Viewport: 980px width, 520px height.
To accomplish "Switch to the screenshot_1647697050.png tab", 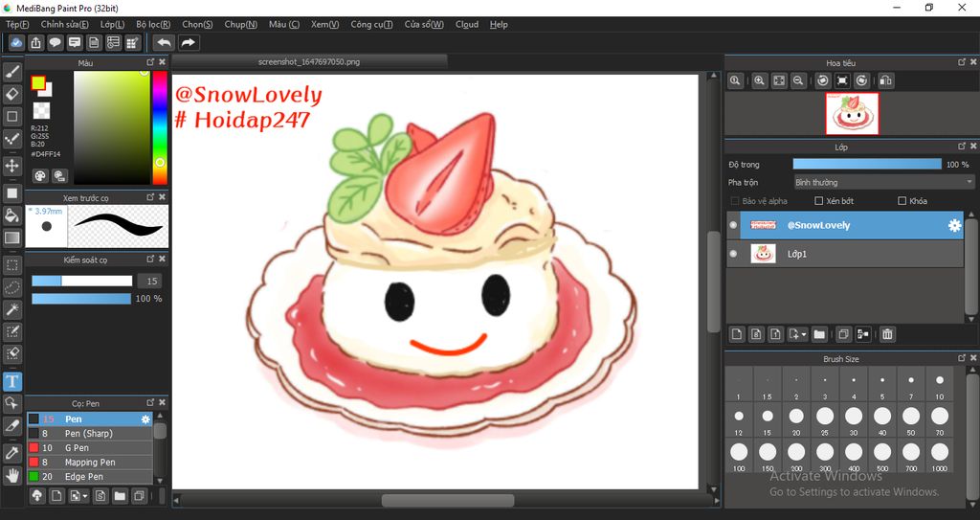I will tap(309, 62).
